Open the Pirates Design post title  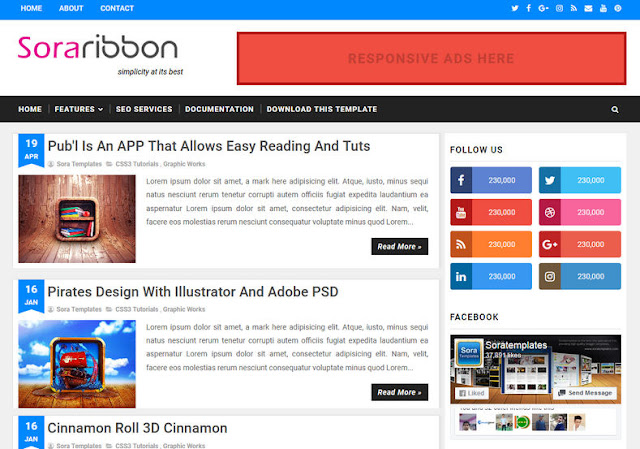pos(193,292)
